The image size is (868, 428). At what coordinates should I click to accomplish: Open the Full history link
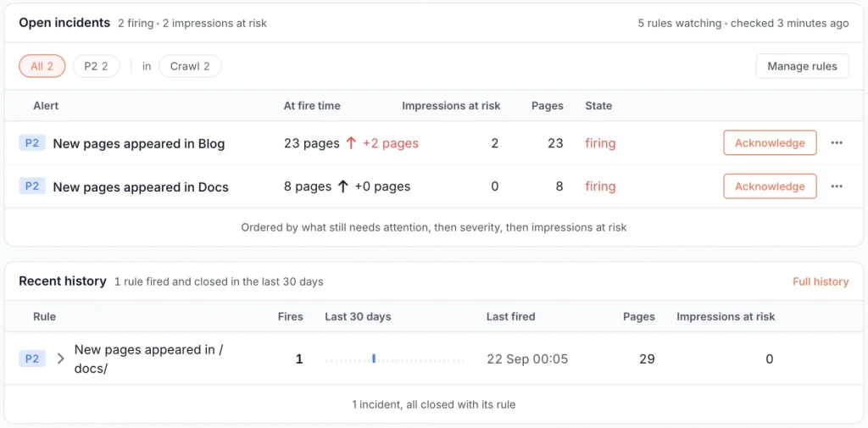821,281
